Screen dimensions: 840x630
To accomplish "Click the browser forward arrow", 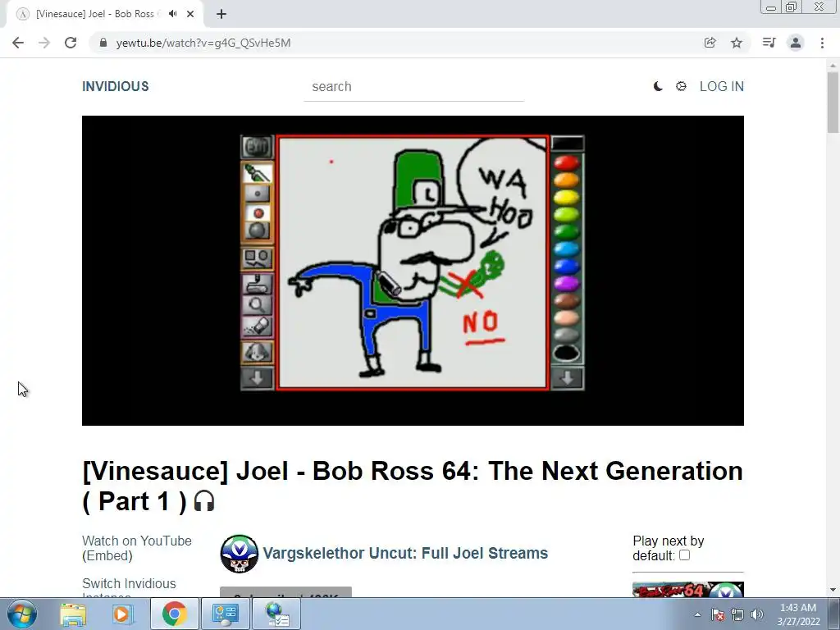I will pos(44,43).
